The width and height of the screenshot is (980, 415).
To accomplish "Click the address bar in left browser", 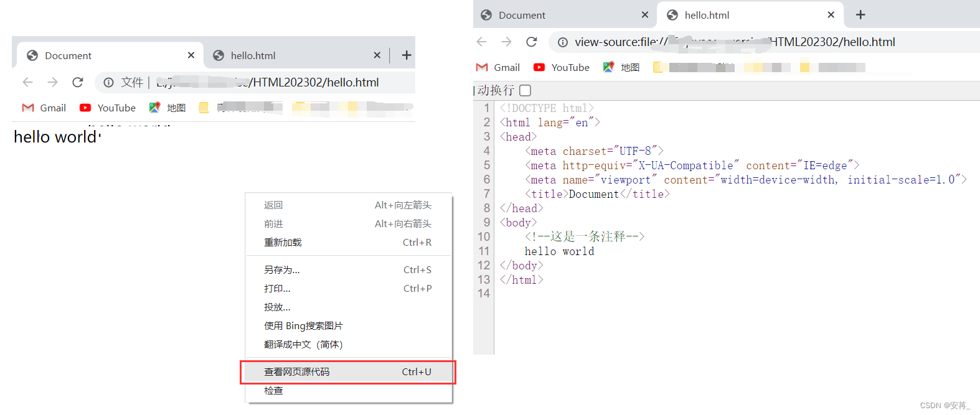I will tap(255, 82).
